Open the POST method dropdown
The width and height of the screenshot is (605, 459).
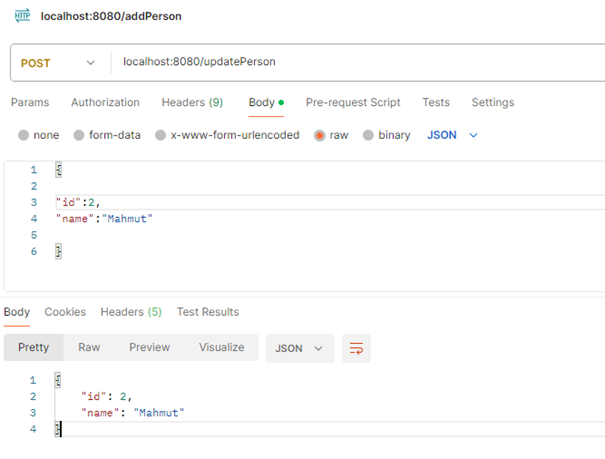click(59, 62)
